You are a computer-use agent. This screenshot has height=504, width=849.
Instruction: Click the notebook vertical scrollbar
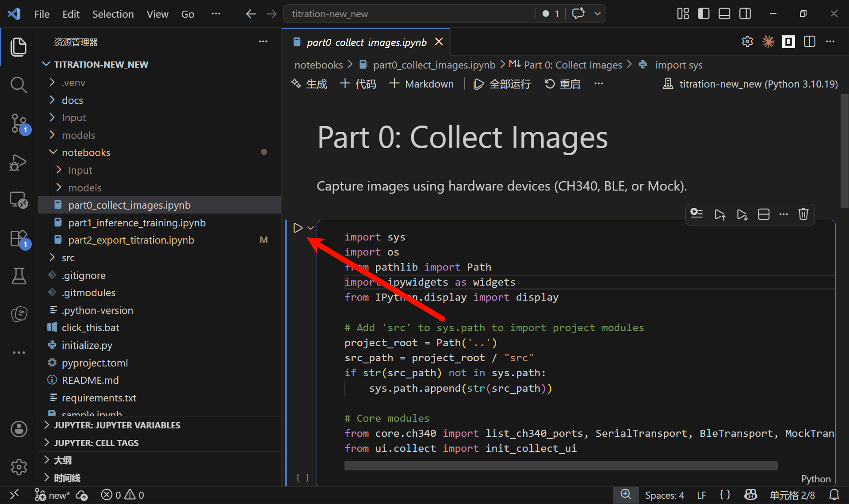(844, 150)
